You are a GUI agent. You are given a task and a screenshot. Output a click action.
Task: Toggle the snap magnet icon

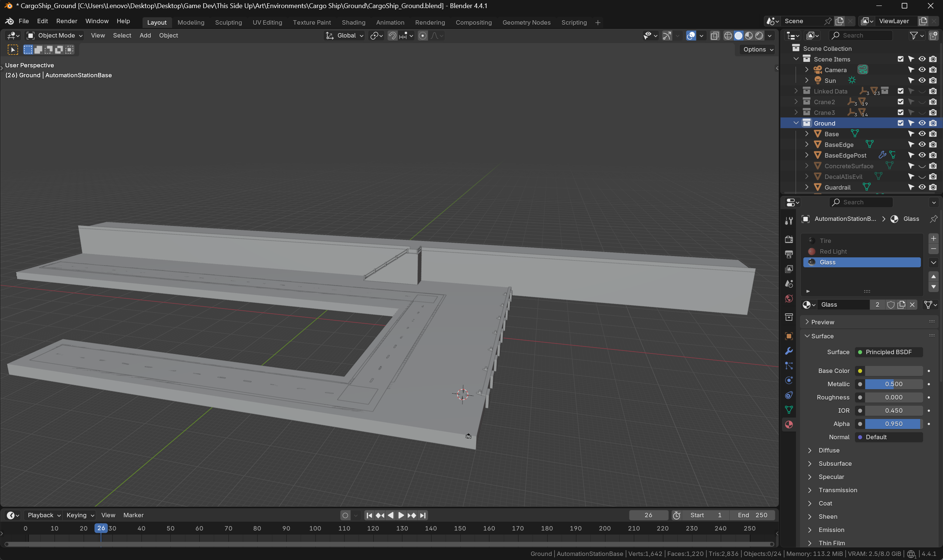(x=392, y=35)
